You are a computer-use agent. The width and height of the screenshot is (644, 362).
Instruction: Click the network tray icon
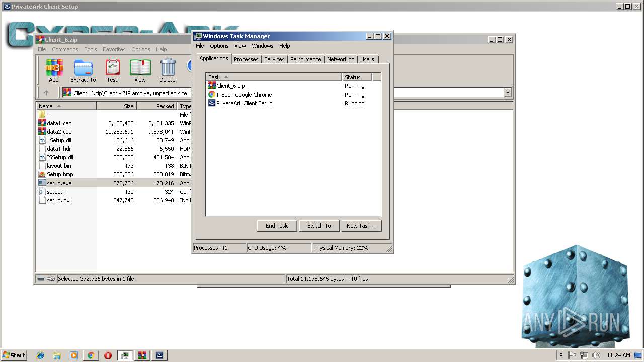point(584,355)
